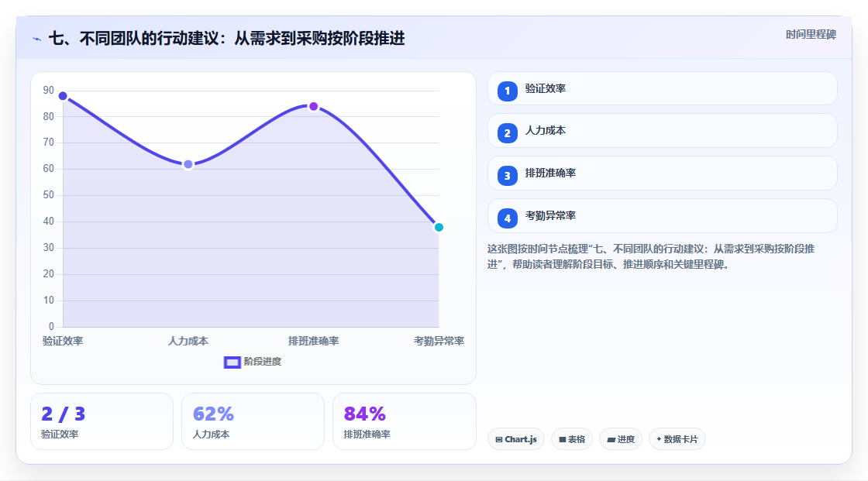Click the section heading 七、不同团队的行动建议
This screenshot has height=481, width=868.
tap(227, 38)
